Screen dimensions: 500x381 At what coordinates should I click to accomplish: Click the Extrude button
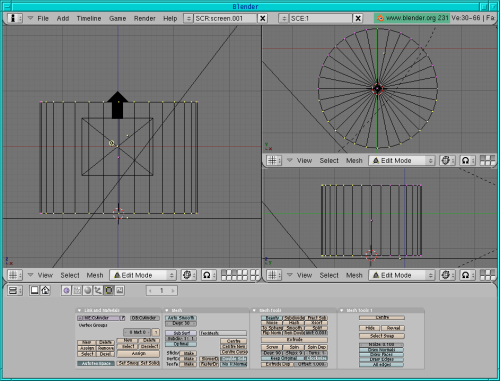pyautogui.click(x=294, y=340)
